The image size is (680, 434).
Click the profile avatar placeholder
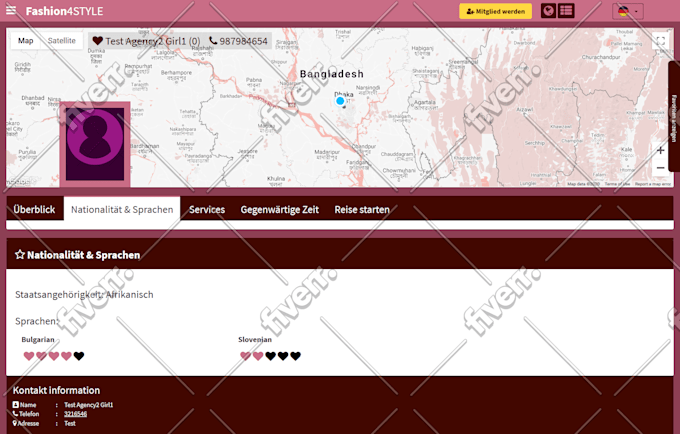[x=95, y=144]
